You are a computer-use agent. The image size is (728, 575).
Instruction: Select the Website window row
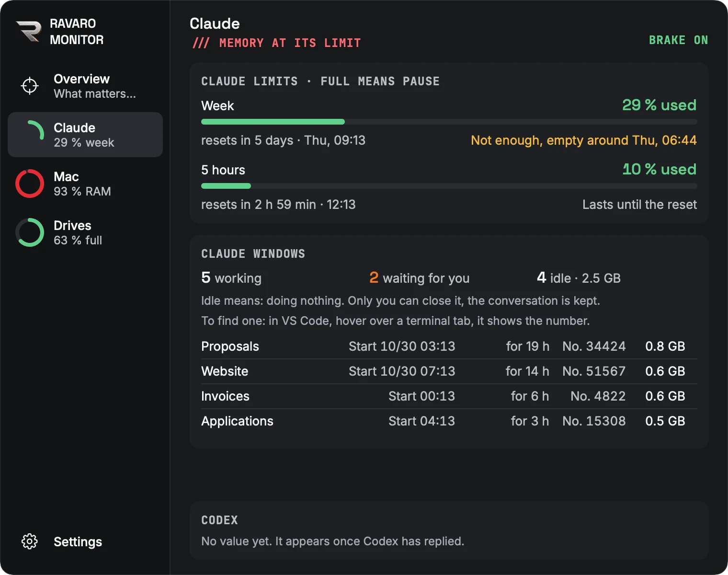tap(449, 371)
